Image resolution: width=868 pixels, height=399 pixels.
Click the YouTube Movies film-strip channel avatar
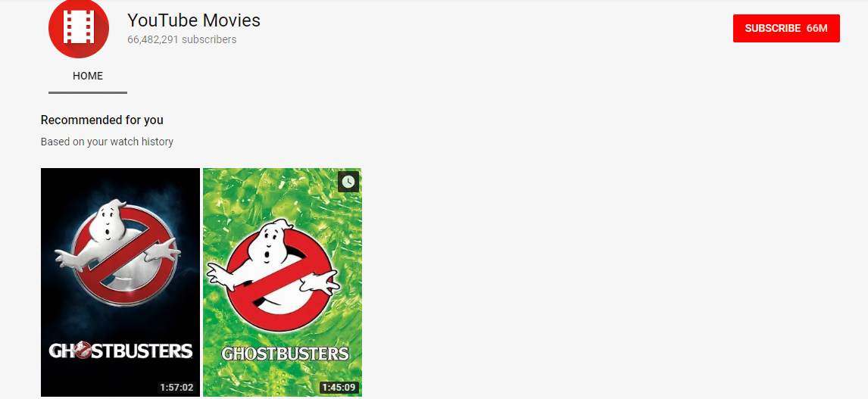tap(79, 28)
